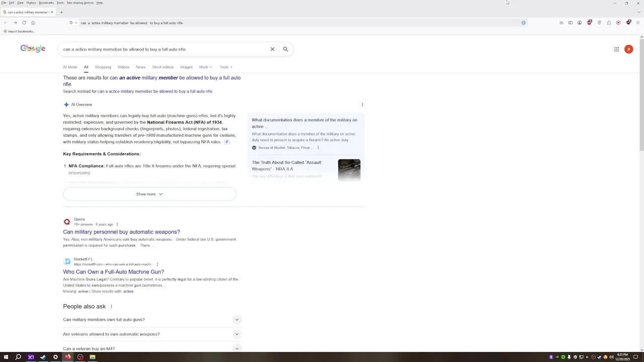This screenshot has height=362, width=644.
Task: Open the account profile toolbar icon
Action: pos(580,23)
